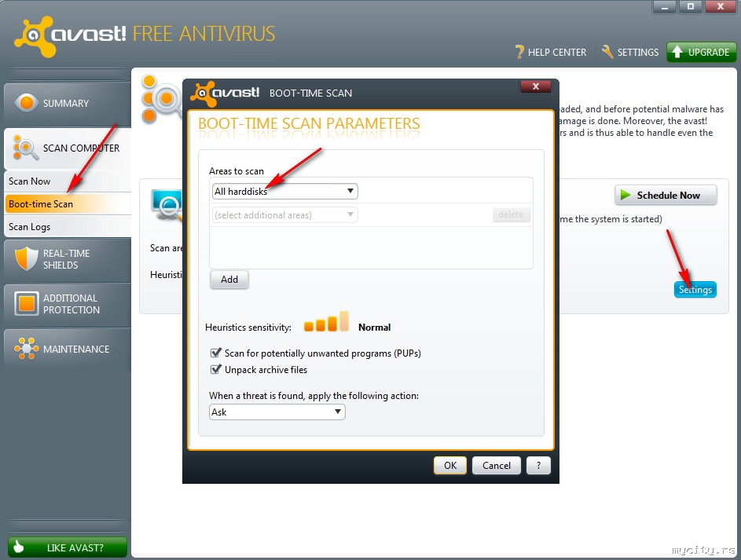The image size is (741, 560).
Task: Click the Add button under areas list
Action: coord(229,280)
